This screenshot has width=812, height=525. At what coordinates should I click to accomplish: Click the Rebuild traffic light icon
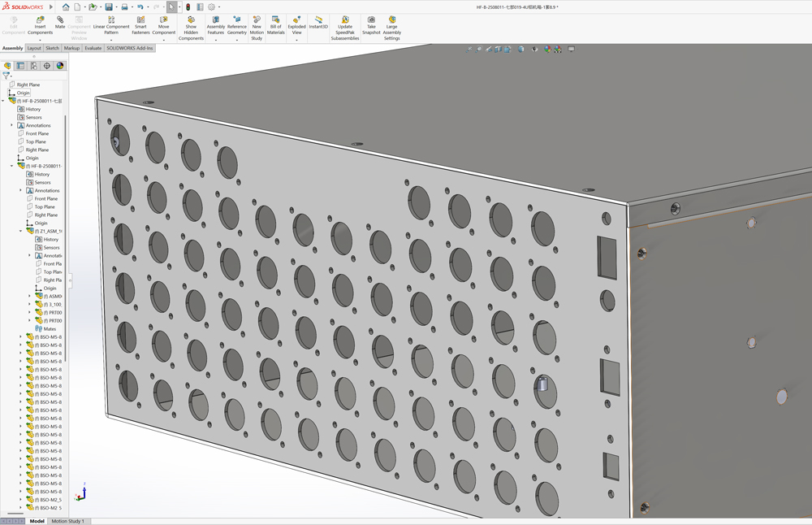188,7
